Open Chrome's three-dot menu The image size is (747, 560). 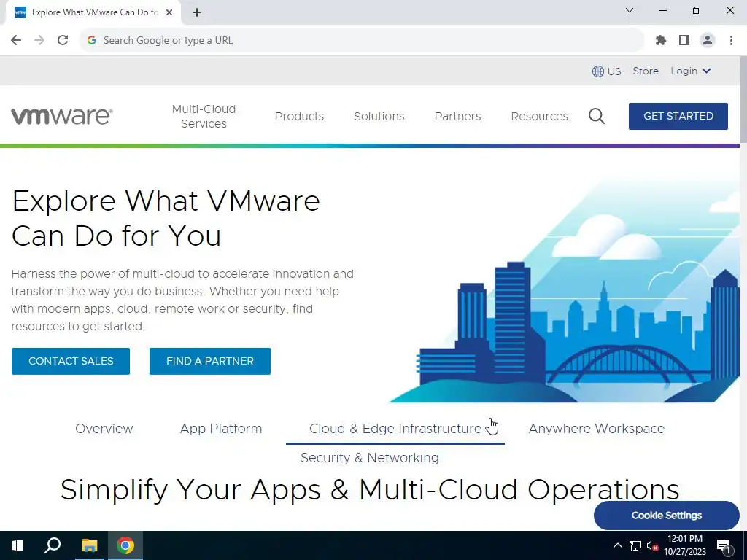click(731, 41)
